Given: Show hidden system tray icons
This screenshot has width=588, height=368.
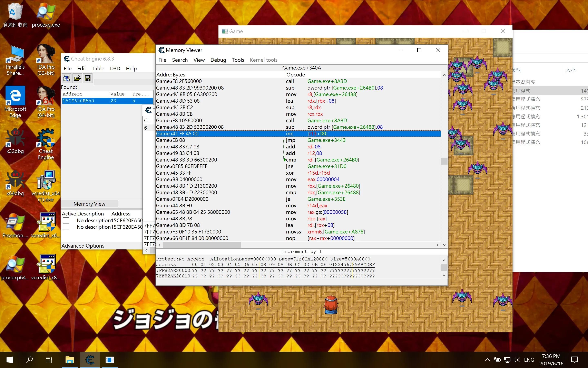Looking at the screenshot, I should [x=487, y=360].
